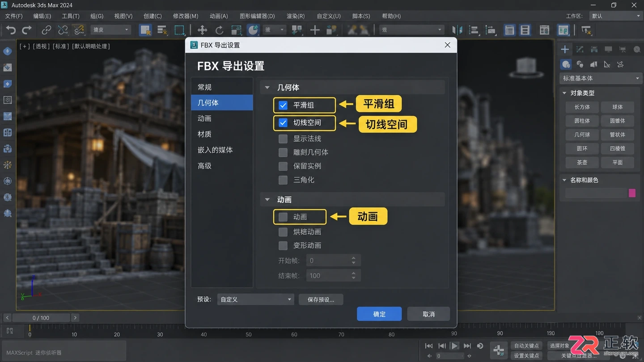644x362 pixels.
Task: Enable the 三角化 checkbox
Action: (283, 180)
